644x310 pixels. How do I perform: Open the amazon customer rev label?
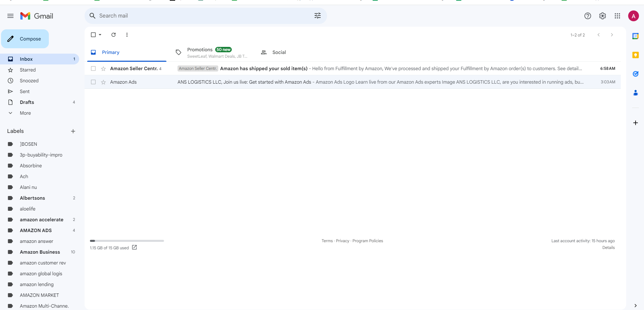click(39, 263)
